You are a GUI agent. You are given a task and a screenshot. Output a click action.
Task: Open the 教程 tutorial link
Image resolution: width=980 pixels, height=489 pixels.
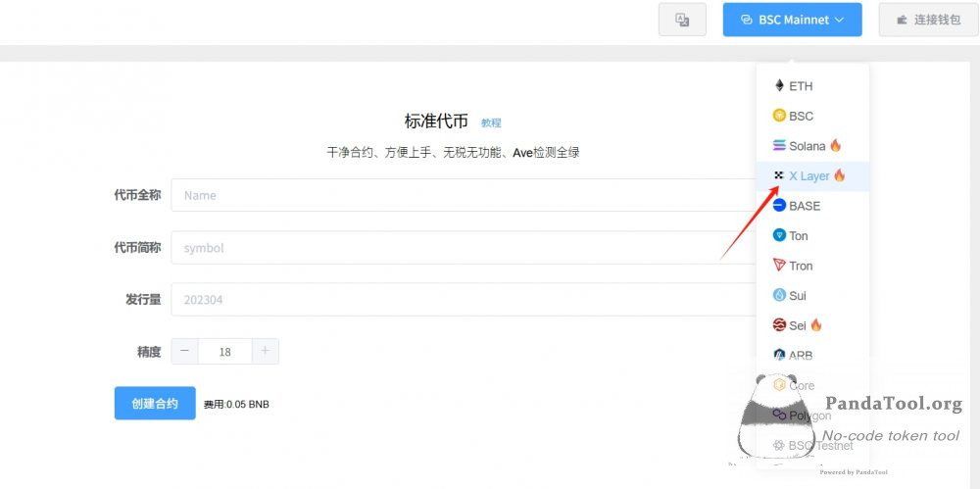coord(491,123)
